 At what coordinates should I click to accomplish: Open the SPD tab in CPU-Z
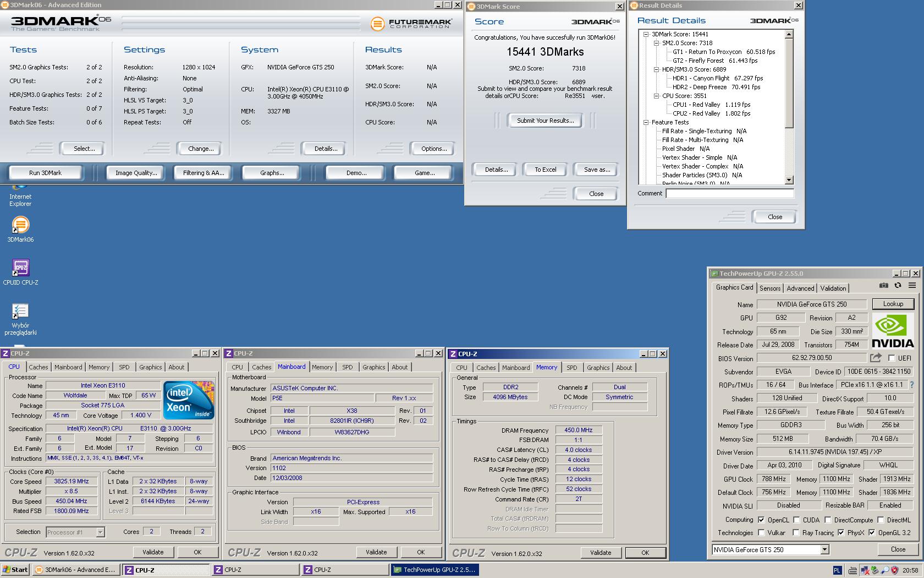pos(124,367)
